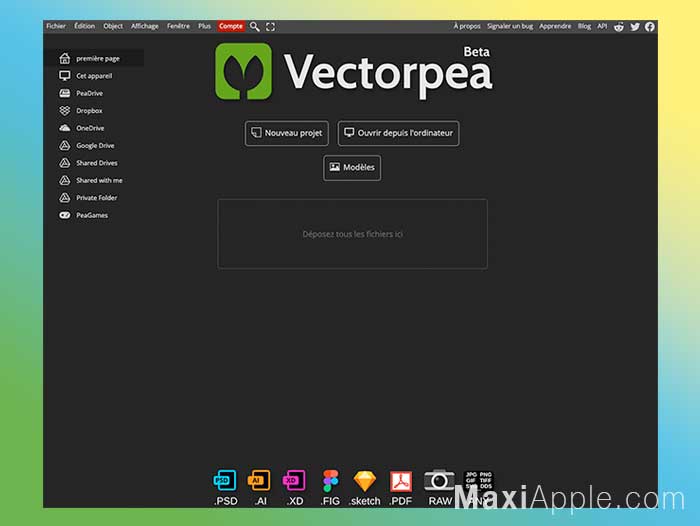The image size is (700, 526).
Task: Open the Modèles button
Action: point(352,167)
